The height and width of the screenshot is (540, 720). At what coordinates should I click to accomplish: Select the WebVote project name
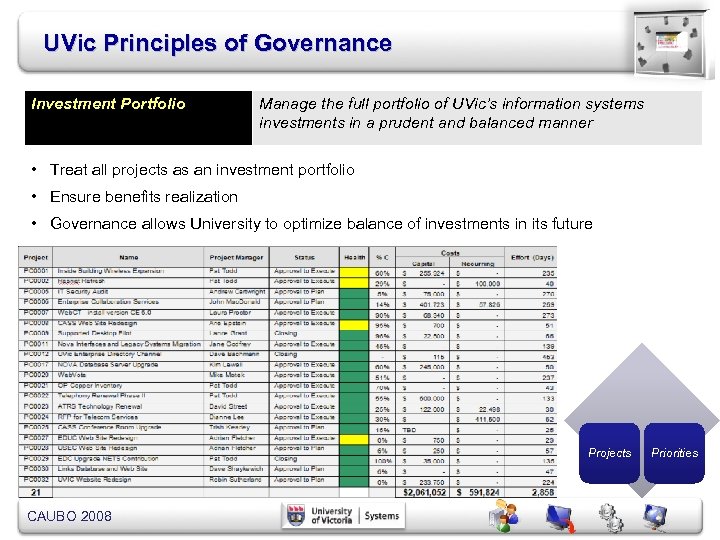72,375
